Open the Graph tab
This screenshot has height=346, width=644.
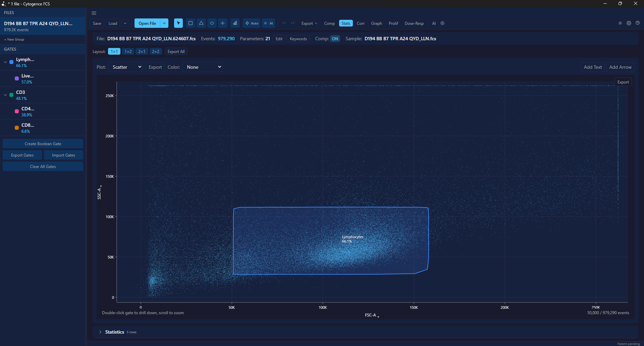(x=377, y=23)
